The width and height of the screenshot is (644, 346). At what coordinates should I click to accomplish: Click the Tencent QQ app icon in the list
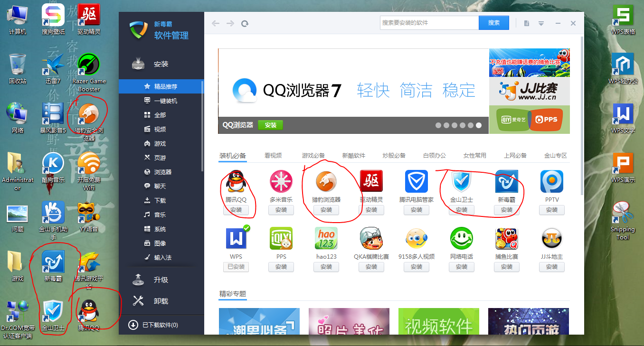pyautogui.click(x=236, y=182)
